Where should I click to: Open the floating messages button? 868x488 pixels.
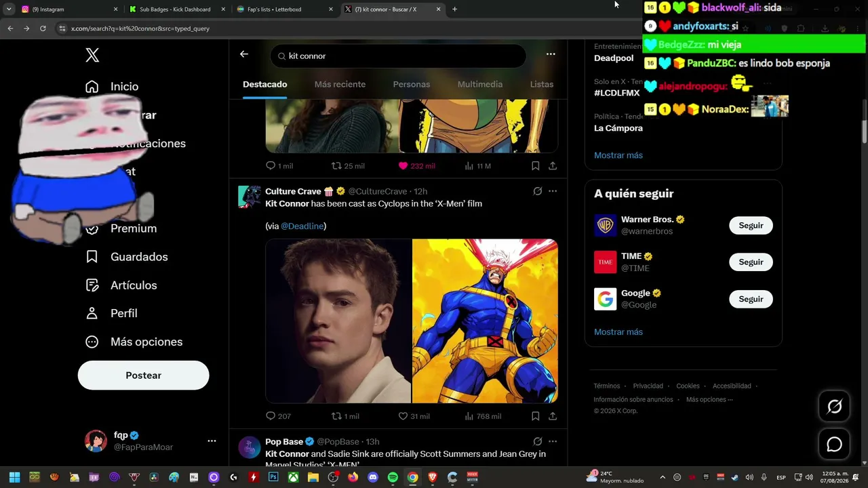[834, 444]
